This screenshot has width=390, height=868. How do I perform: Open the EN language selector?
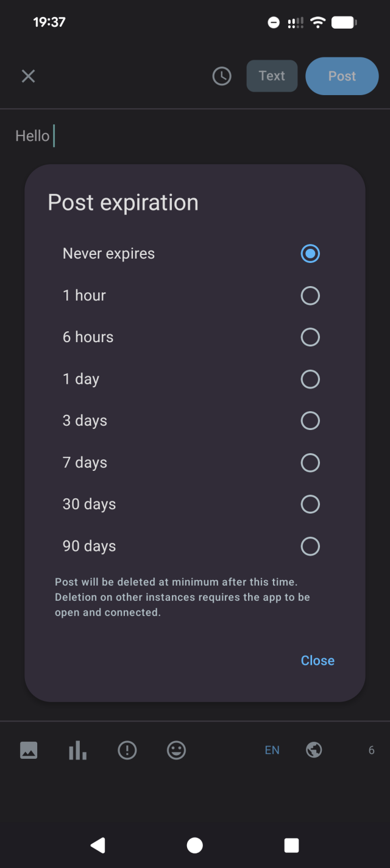pyautogui.click(x=272, y=750)
